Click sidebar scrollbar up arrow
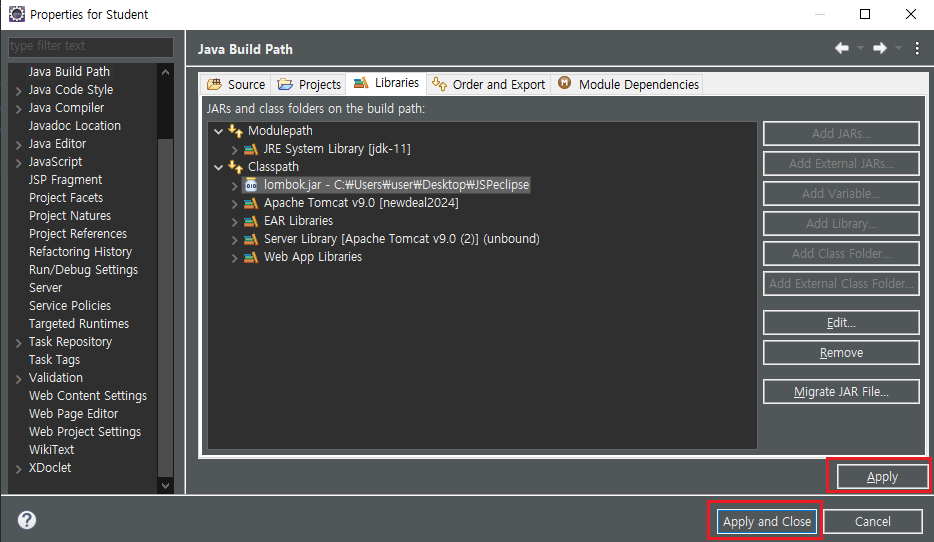The width and height of the screenshot is (934, 542). 166,72
